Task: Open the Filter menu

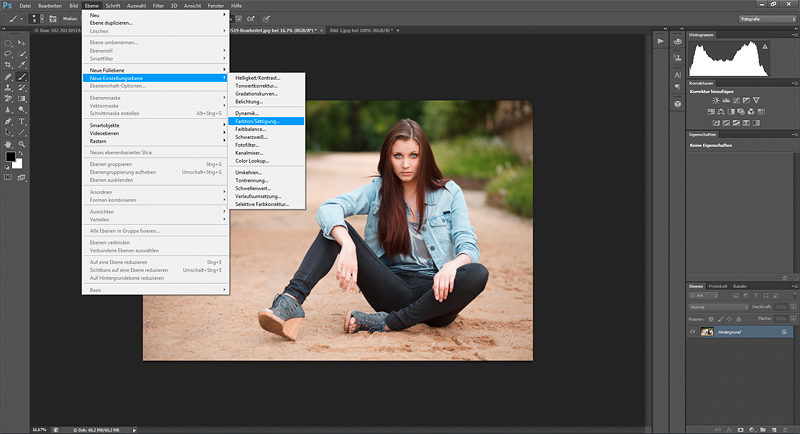Action: (x=158, y=6)
